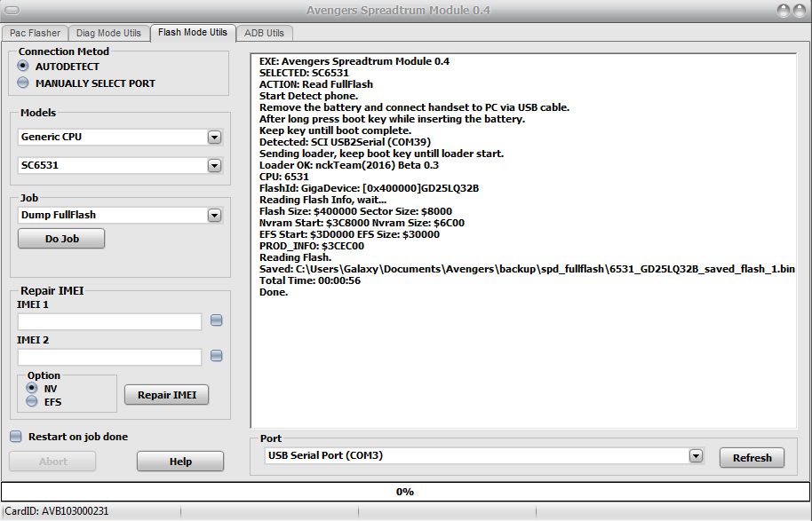Click the 0% progress bar

point(405,492)
